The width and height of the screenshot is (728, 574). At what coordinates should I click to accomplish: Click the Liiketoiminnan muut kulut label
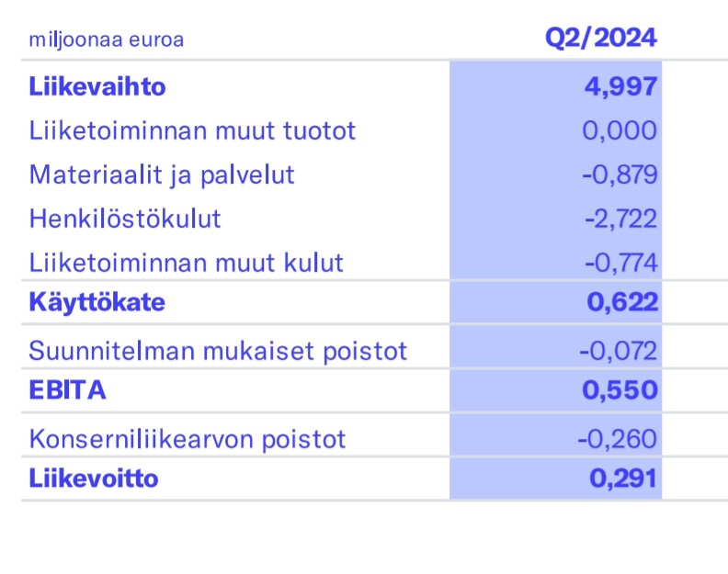[x=186, y=263]
